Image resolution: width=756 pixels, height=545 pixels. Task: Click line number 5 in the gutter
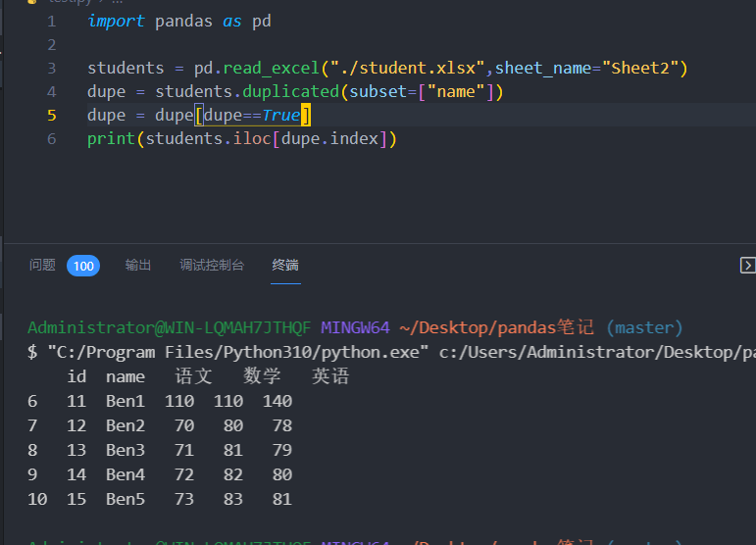[51, 116]
